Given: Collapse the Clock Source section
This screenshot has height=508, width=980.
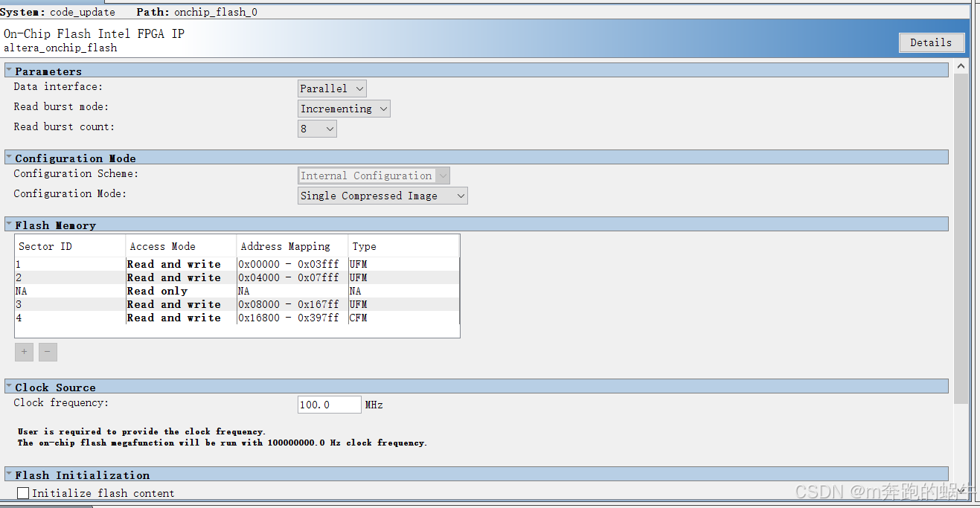Looking at the screenshot, I should click(x=8, y=387).
